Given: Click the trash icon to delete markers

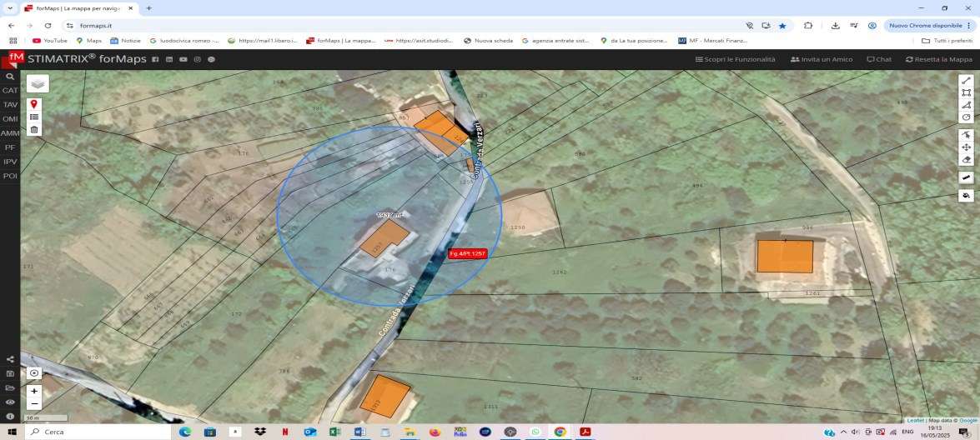Looking at the screenshot, I should (x=34, y=130).
